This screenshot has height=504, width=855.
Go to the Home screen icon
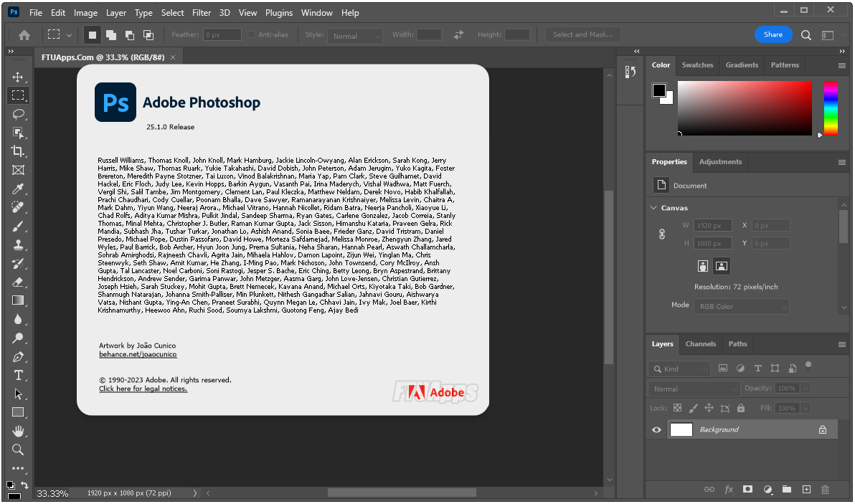(x=24, y=35)
